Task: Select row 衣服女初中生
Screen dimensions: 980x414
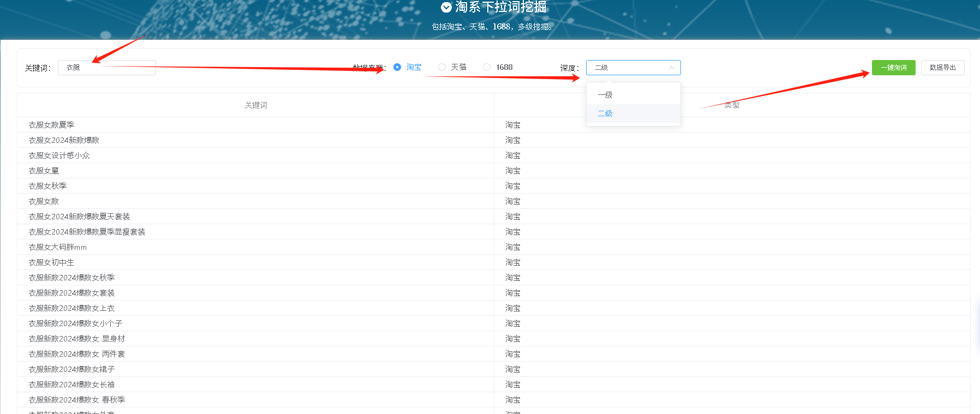Action: tap(493, 262)
